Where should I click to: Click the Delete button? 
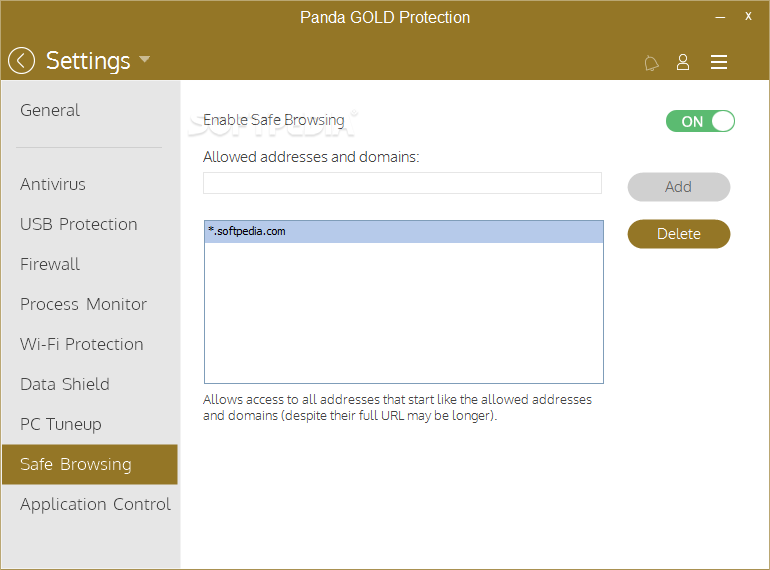pyautogui.click(x=679, y=234)
